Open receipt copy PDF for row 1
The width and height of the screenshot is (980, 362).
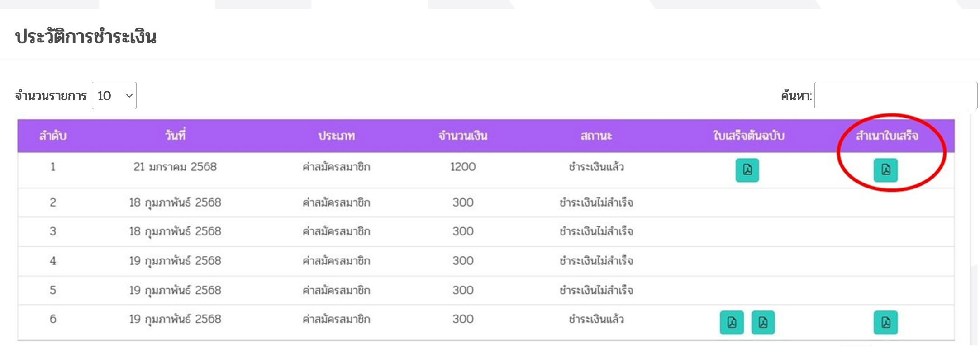point(885,170)
